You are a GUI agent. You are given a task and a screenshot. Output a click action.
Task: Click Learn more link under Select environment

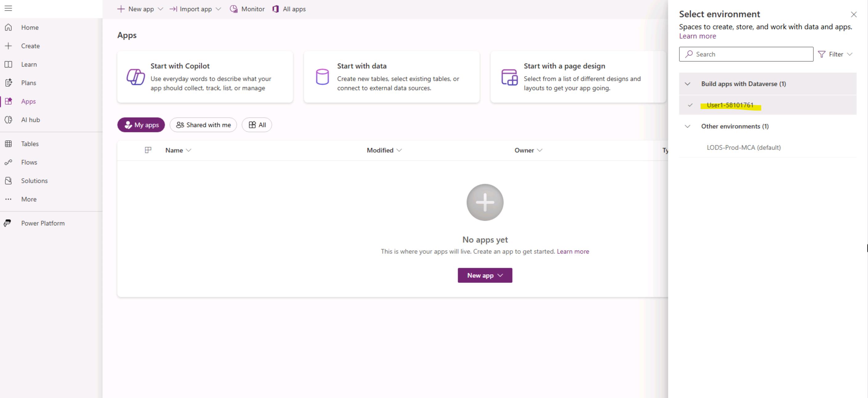pyautogui.click(x=697, y=36)
